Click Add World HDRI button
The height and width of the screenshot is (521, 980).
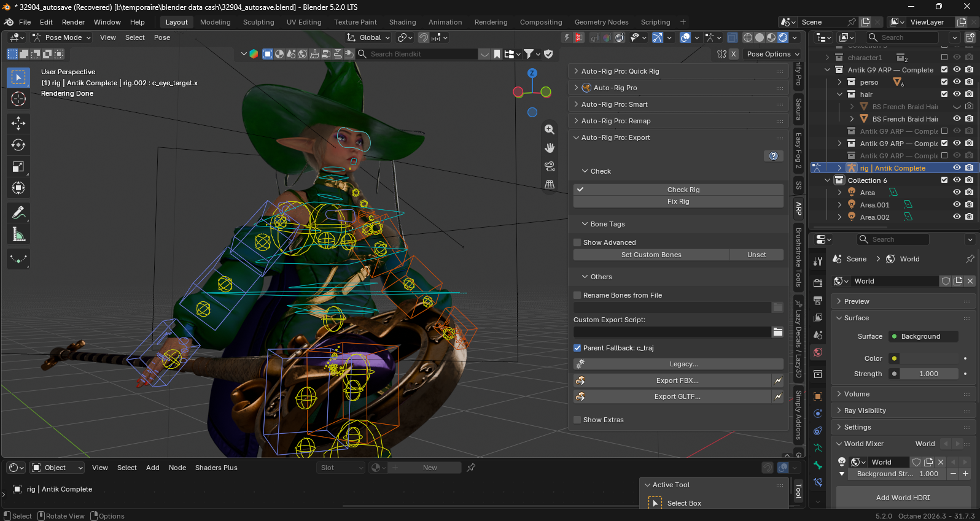pos(903,498)
